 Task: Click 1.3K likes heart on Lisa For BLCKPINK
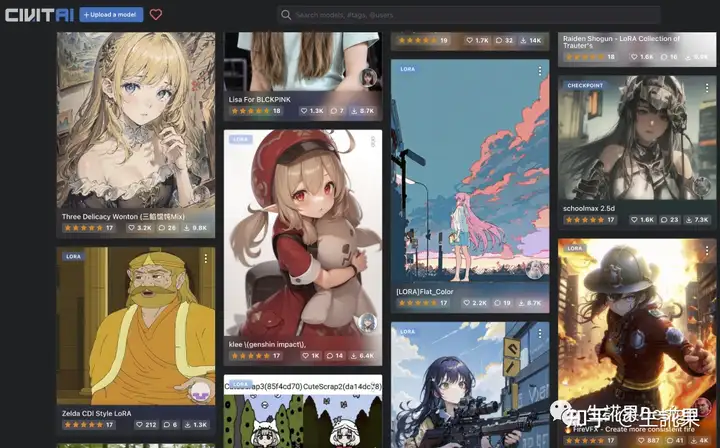(x=312, y=111)
